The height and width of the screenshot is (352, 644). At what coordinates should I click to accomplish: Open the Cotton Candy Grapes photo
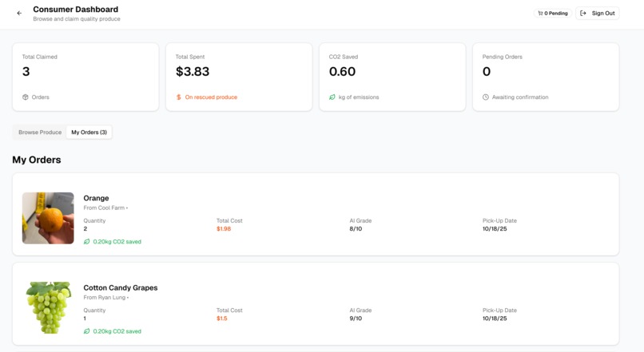click(48, 307)
